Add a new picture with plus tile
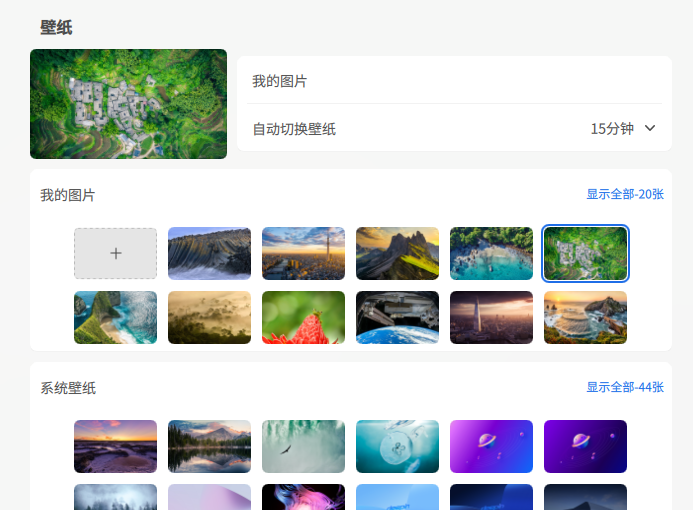Viewport: 693px width, 510px height. (x=115, y=253)
